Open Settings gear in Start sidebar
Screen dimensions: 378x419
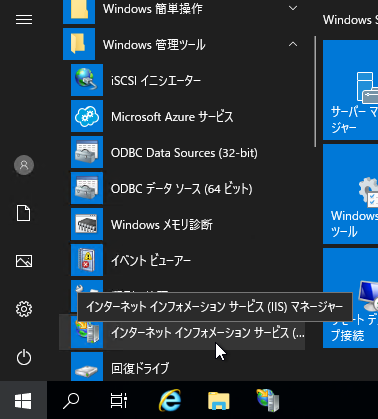pyautogui.click(x=24, y=309)
